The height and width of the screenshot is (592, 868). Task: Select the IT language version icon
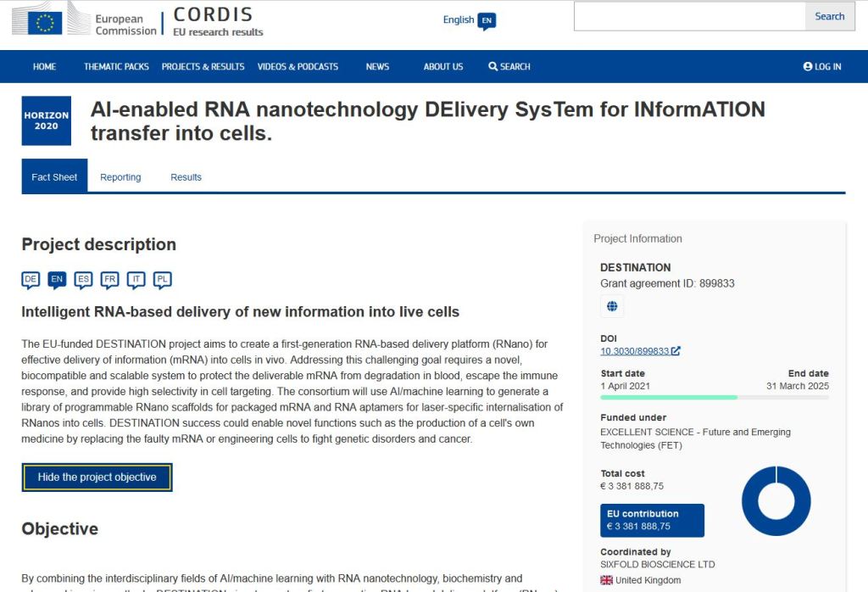point(136,279)
